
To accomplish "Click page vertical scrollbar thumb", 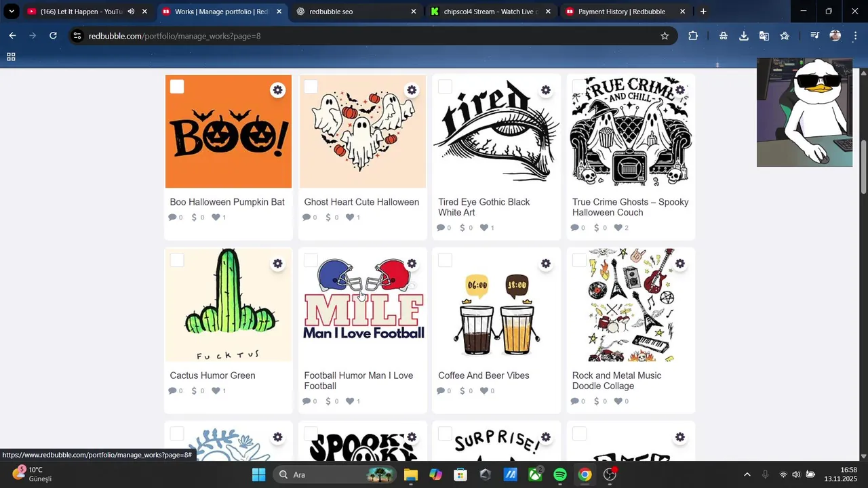I will (x=863, y=167).
